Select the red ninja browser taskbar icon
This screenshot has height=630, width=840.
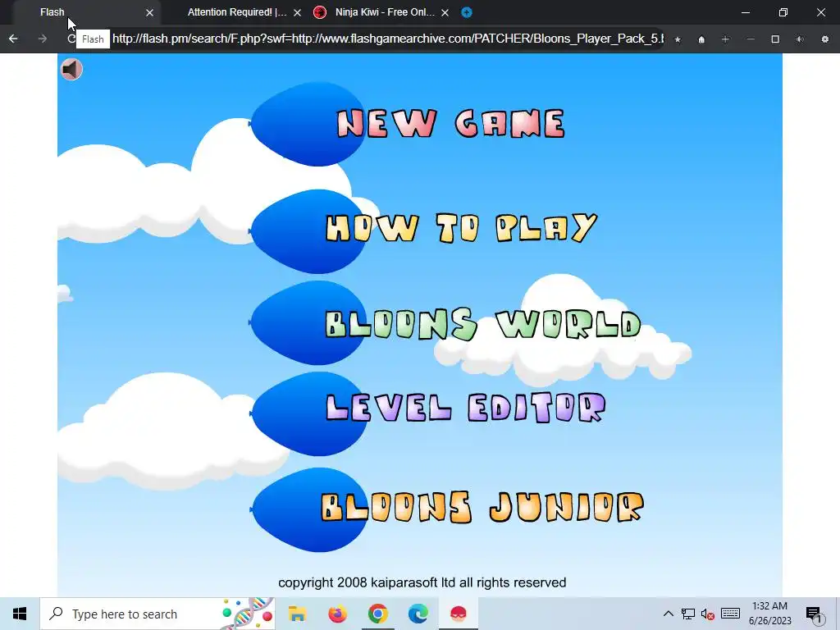click(458, 614)
